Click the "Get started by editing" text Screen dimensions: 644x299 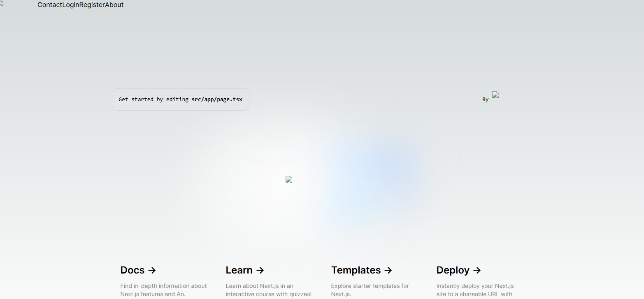pyautogui.click(x=153, y=100)
